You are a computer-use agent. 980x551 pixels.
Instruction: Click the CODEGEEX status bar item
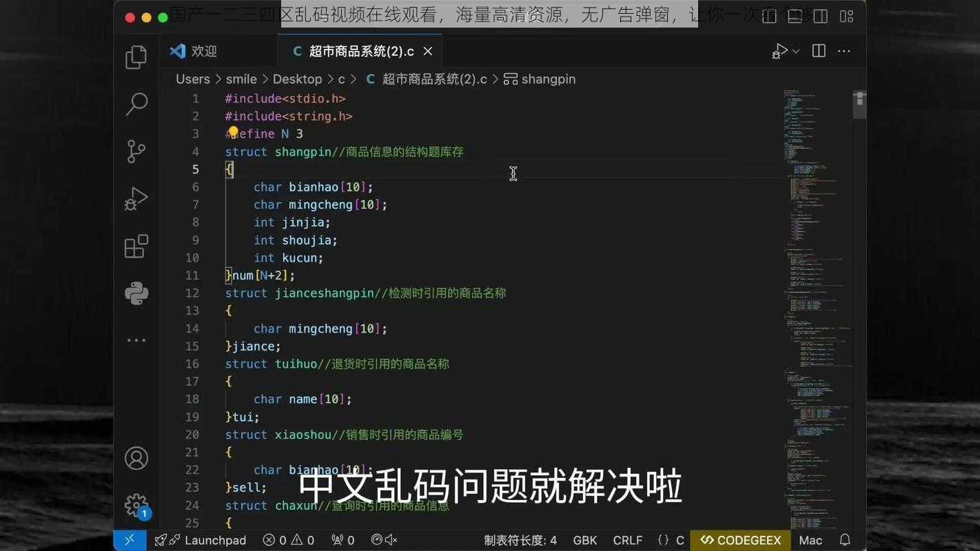[741, 540]
